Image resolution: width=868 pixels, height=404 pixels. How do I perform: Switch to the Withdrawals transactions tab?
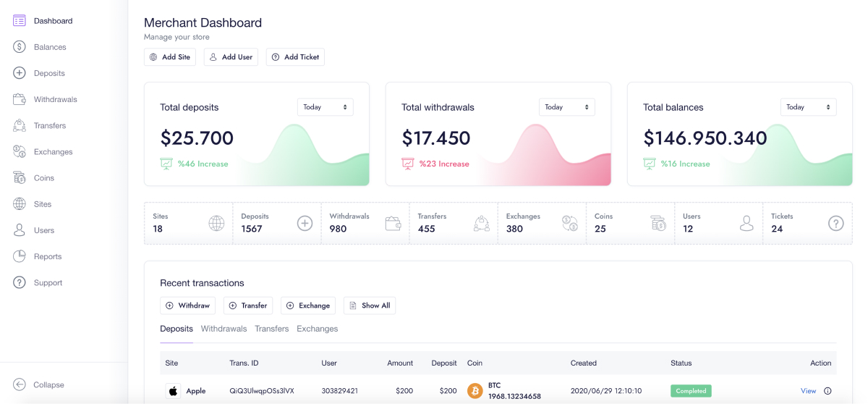pyautogui.click(x=224, y=329)
